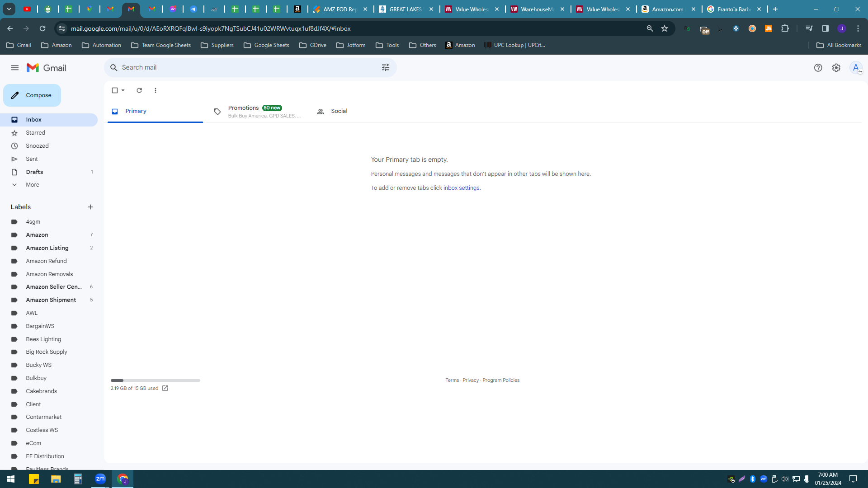The image size is (868, 488).
Task: Open the Amazon label
Action: click(49, 235)
